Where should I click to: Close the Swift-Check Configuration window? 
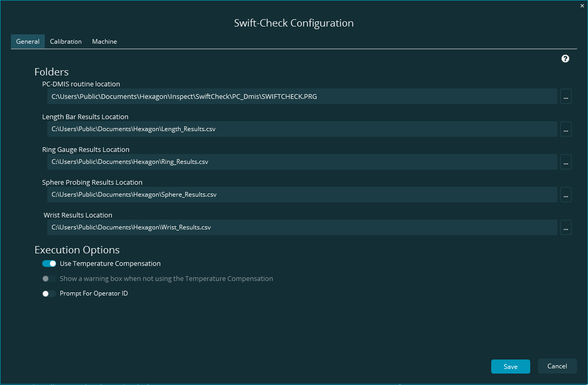pos(582,6)
